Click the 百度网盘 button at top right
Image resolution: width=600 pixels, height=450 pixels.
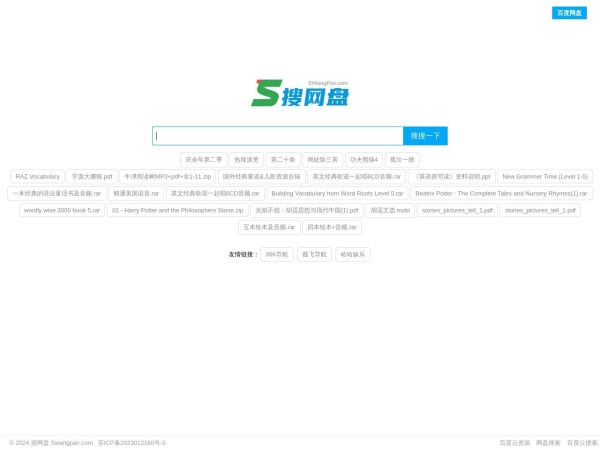tap(569, 13)
